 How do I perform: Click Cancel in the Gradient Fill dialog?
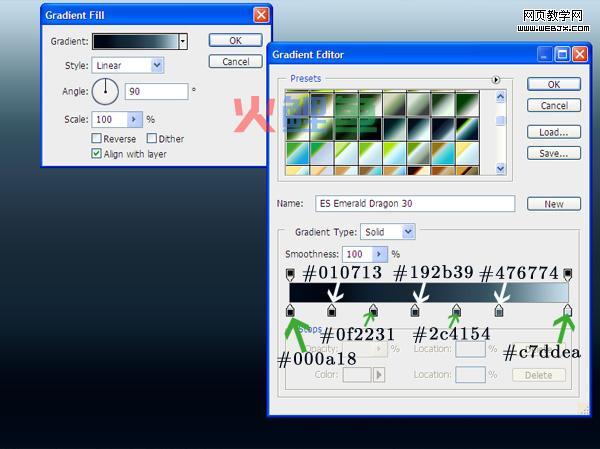tap(235, 62)
